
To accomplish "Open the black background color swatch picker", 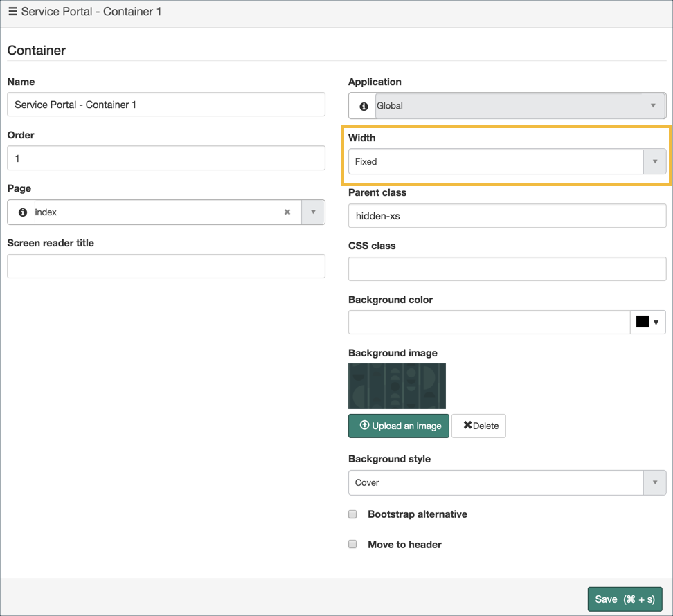I will pyautogui.click(x=647, y=322).
